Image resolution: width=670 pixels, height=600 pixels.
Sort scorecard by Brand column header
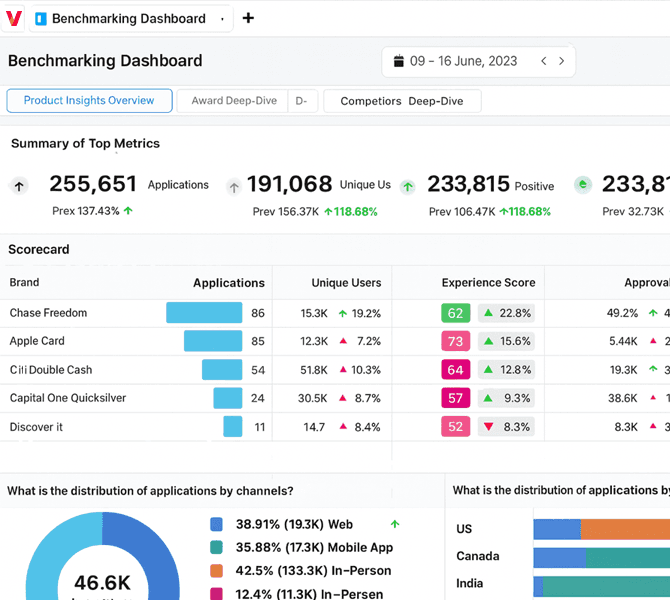tap(24, 282)
